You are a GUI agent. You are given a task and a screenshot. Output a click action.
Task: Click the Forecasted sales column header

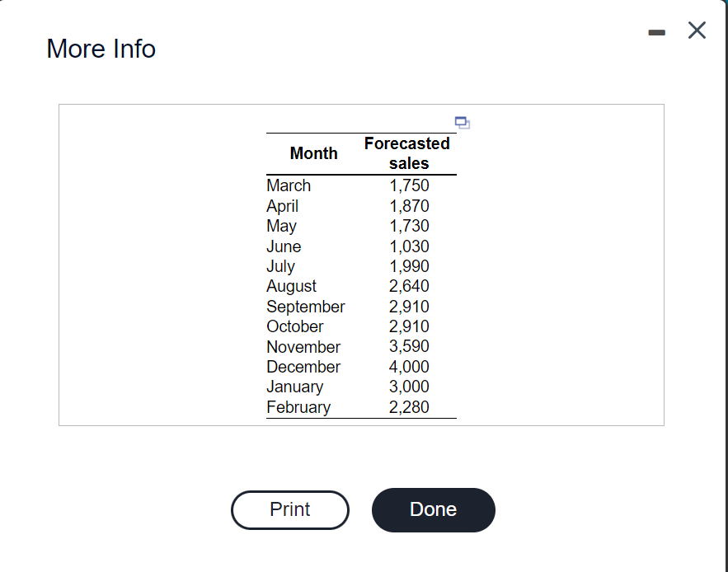pyautogui.click(x=407, y=153)
